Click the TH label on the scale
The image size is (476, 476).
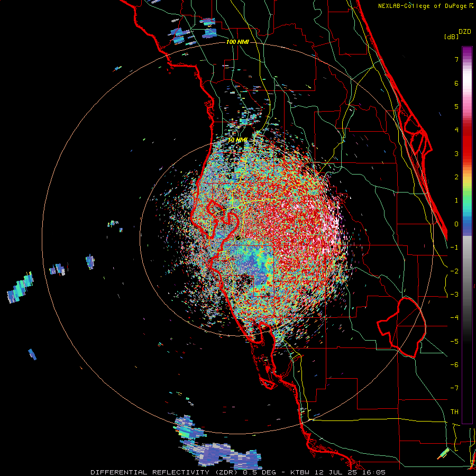pyautogui.click(x=454, y=412)
